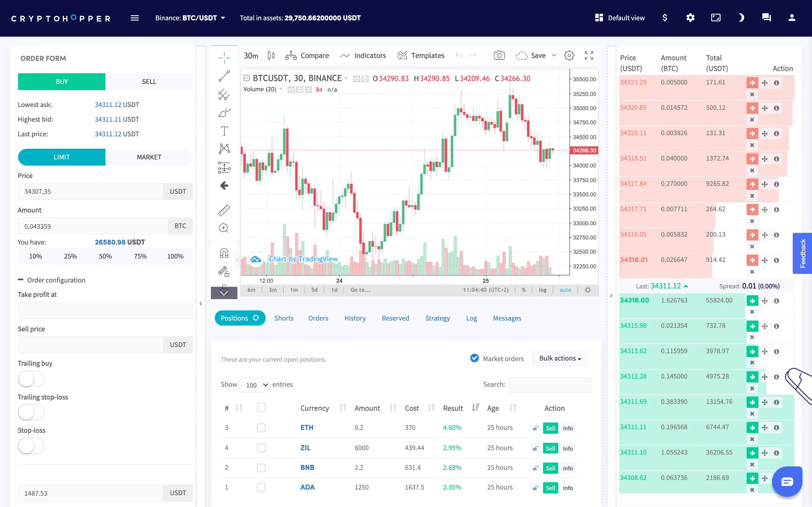Image resolution: width=812 pixels, height=507 pixels.
Task: Click Sell button for ETH position
Action: 550,428
